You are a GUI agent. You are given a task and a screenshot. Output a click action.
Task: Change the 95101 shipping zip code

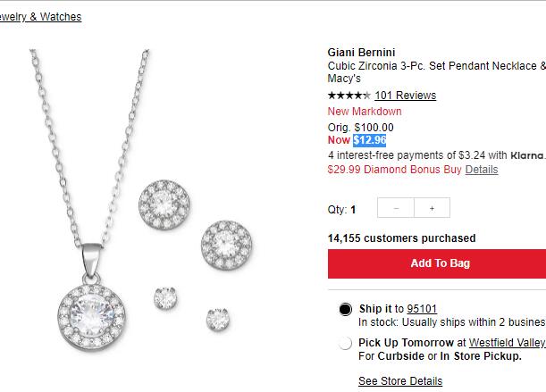point(422,309)
